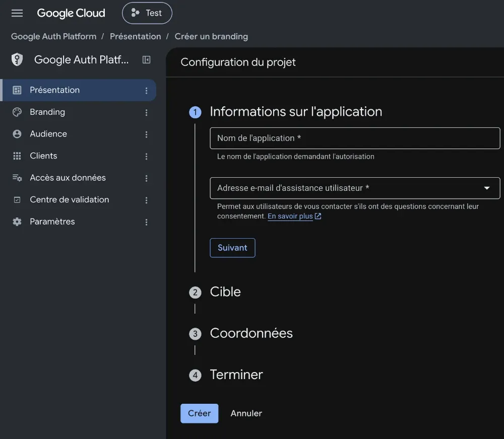The height and width of the screenshot is (439, 504).
Task: Click the Présentation dashboard icon
Action: (x=17, y=90)
